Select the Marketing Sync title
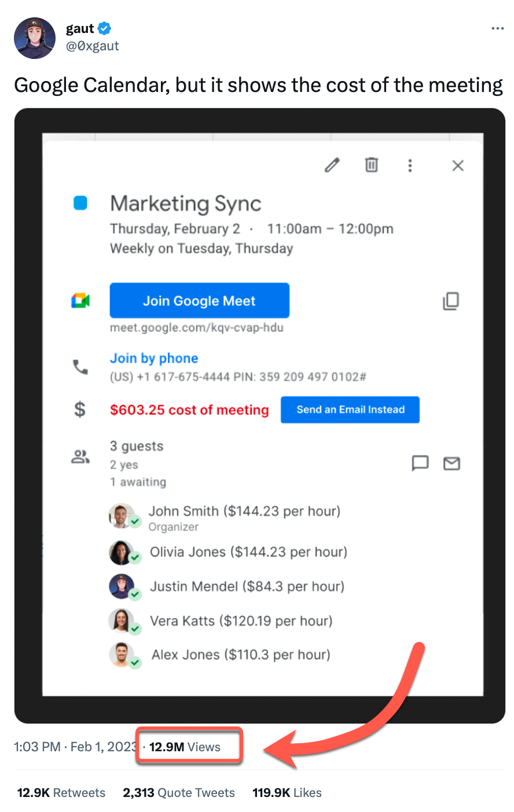The height and width of the screenshot is (812, 514). click(x=186, y=204)
